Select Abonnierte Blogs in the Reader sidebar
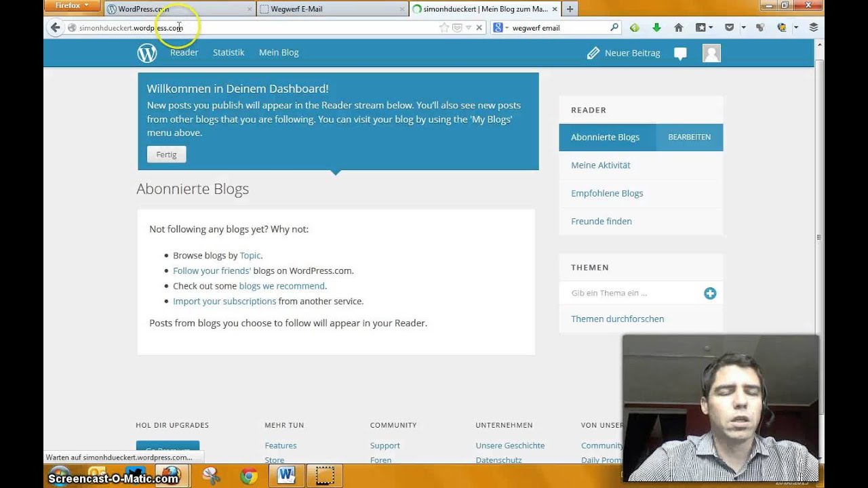Viewport: 868px width, 488px height. click(x=605, y=138)
